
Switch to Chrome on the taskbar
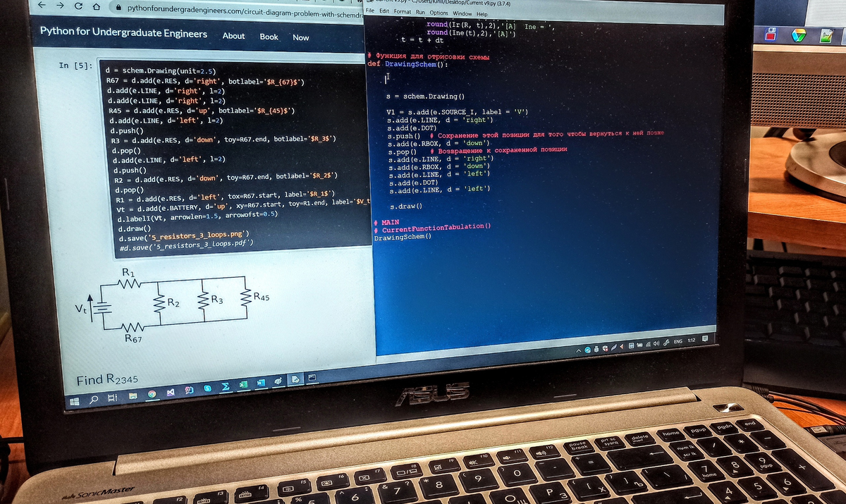point(152,394)
